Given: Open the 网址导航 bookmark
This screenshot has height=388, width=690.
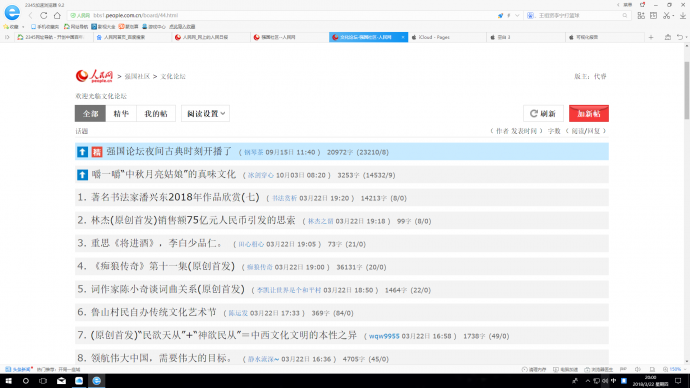Looking at the screenshot, I should tap(76, 27).
